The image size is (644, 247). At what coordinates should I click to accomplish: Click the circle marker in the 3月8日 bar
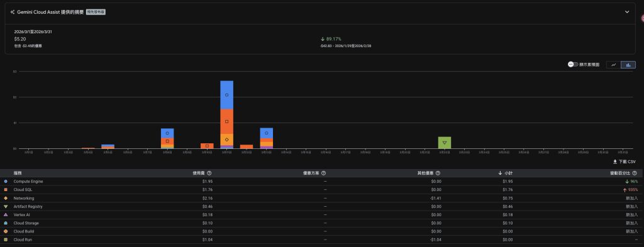pyautogui.click(x=167, y=133)
